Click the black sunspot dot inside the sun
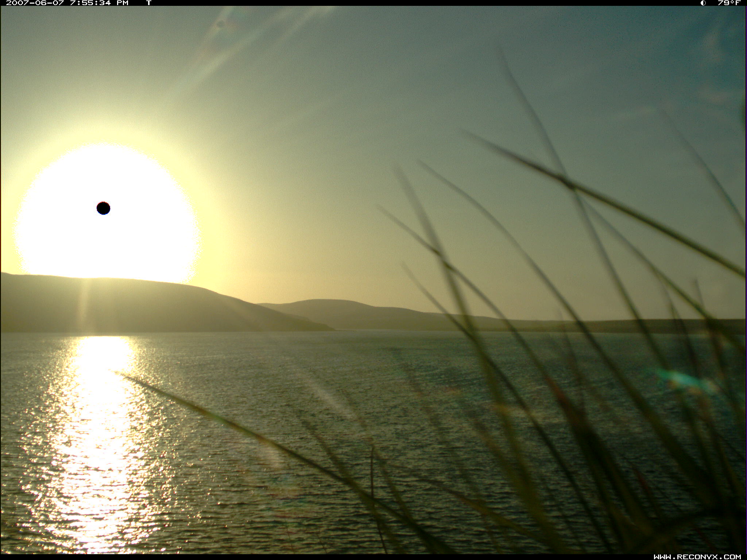The height and width of the screenshot is (560, 747). point(103,208)
